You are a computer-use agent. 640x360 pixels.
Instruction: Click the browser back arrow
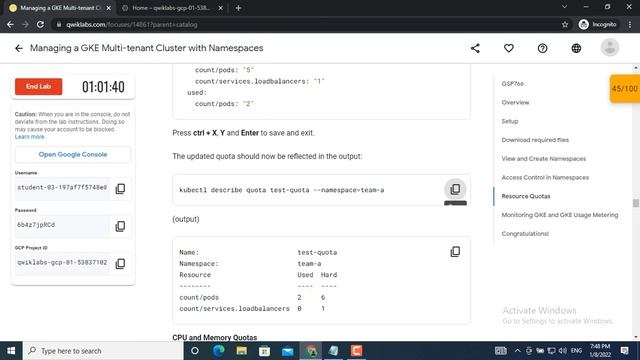10,24
